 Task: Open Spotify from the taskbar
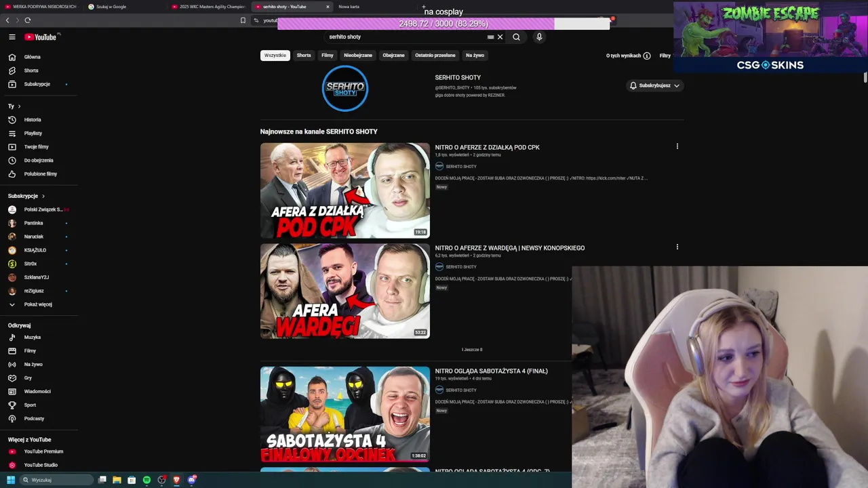146,480
